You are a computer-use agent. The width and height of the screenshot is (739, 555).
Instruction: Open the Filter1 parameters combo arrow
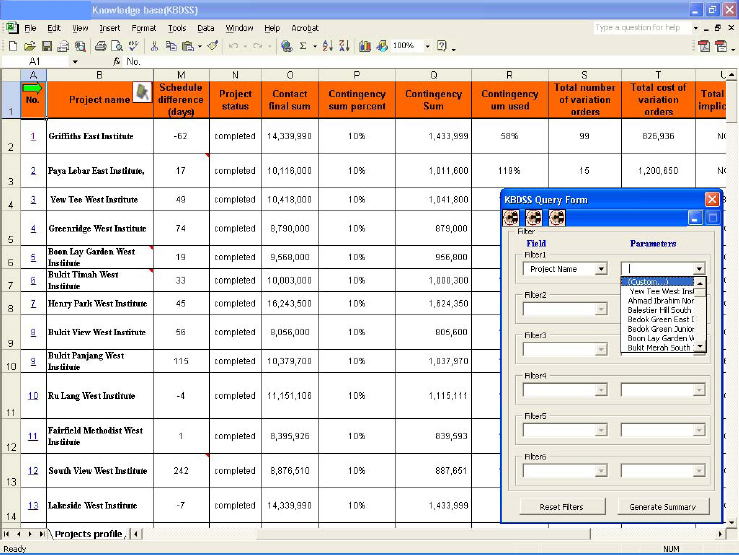click(699, 269)
